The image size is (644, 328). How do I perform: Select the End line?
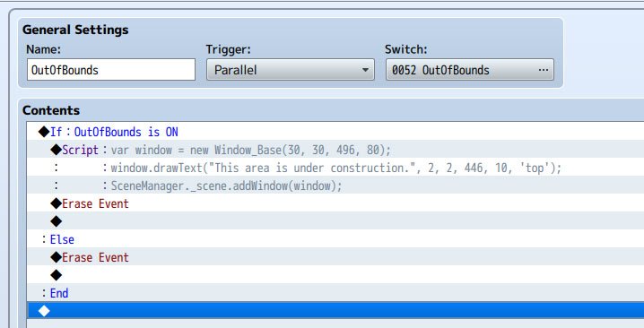[335, 293]
